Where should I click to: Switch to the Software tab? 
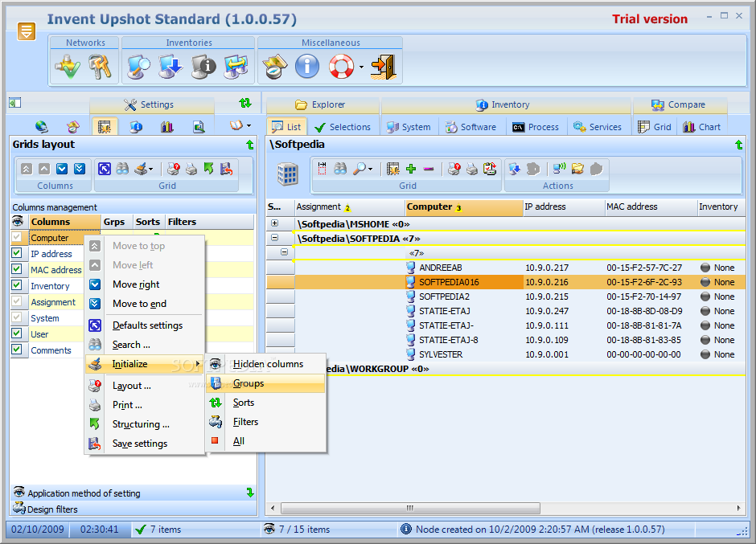[470, 127]
